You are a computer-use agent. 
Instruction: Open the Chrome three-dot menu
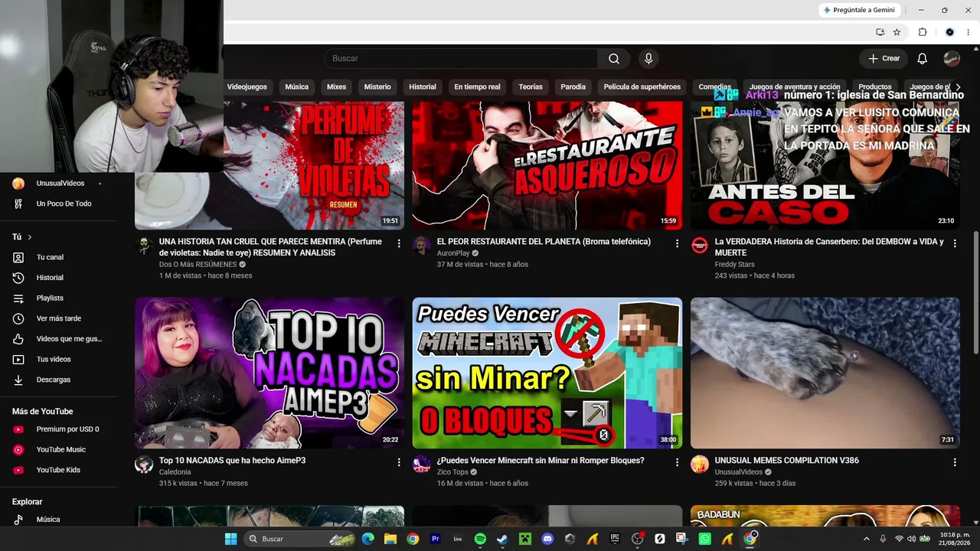[x=969, y=32]
